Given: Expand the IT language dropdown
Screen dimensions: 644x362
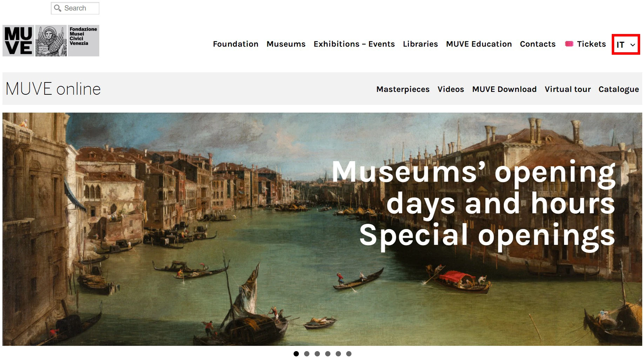Looking at the screenshot, I should coord(626,45).
